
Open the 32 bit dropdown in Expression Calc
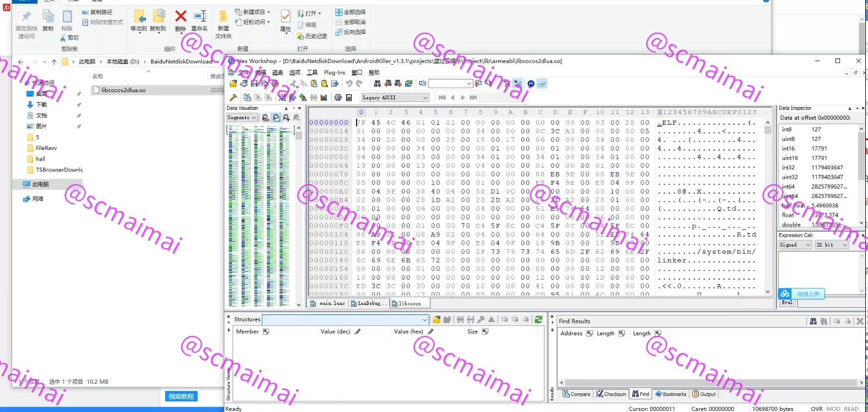(832, 245)
